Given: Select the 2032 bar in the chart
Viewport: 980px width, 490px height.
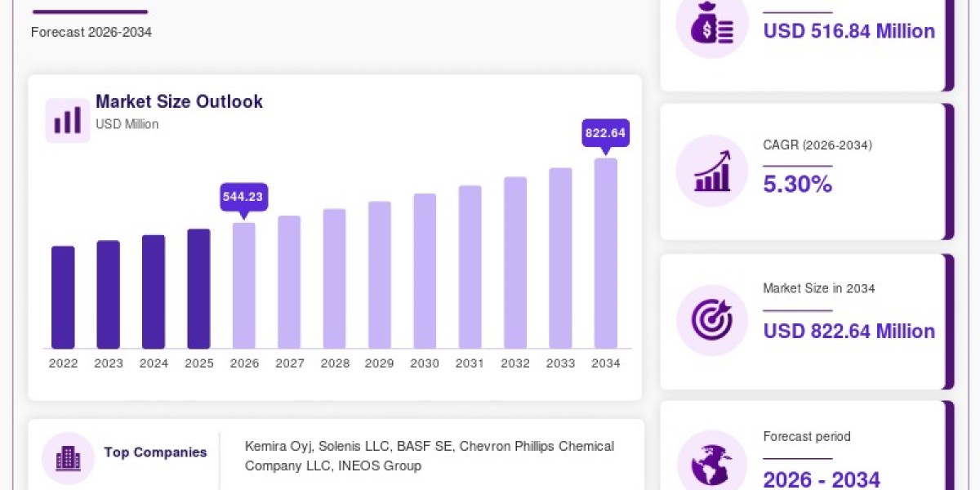Looking at the screenshot, I should (x=515, y=263).
